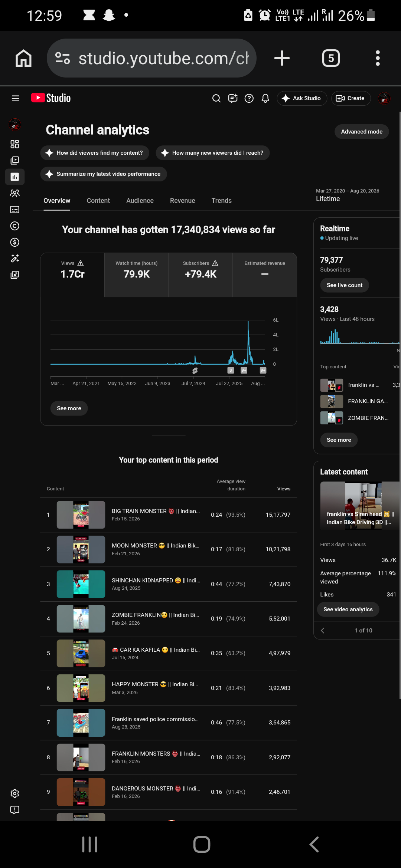This screenshot has width=401, height=868.
Task: Select the Estimated revenue metric card
Action: [265, 275]
